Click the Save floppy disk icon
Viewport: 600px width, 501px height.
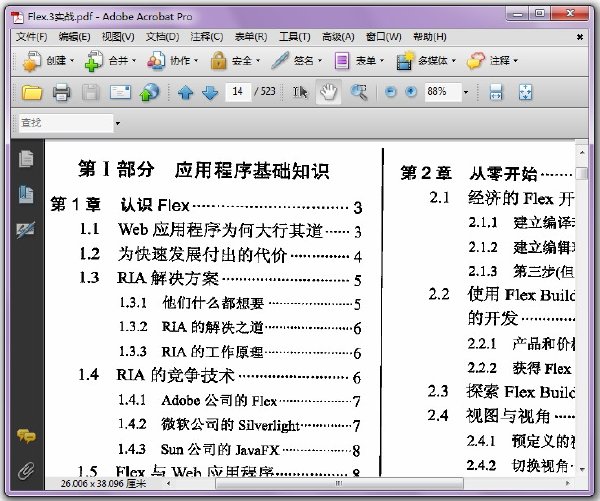click(90, 92)
